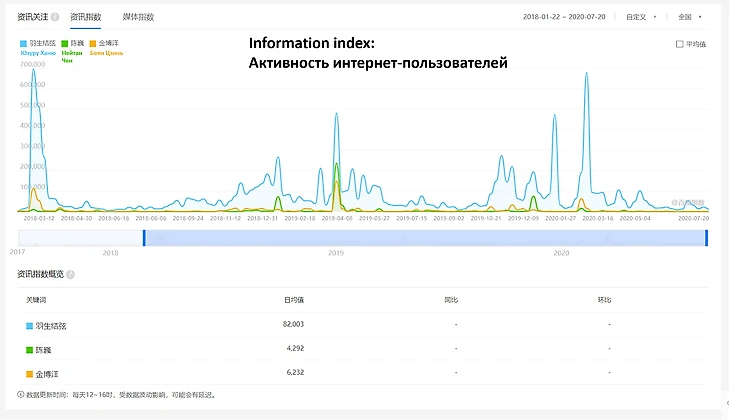Toggle 羽生结弦 blue series in chart legend
This screenshot has height=420, width=730.
(38, 43)
